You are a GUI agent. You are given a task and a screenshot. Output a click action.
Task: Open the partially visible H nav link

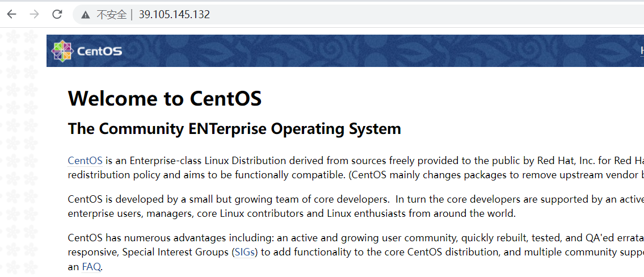tap(642, 51)
